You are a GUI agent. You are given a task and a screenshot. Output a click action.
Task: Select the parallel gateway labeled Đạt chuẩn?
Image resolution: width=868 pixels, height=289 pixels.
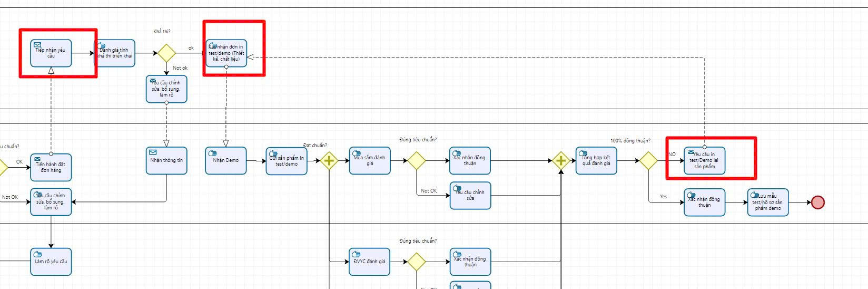[x=329, y=160]
